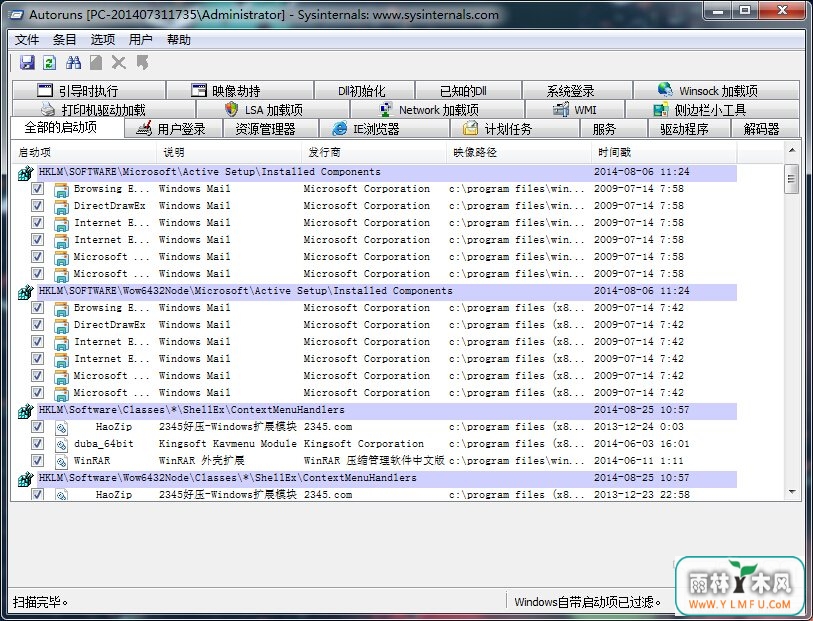Switch to the 计划任务 tab
Screen dimensions: 813x621
pyautogui.click(x=514, y=129)
